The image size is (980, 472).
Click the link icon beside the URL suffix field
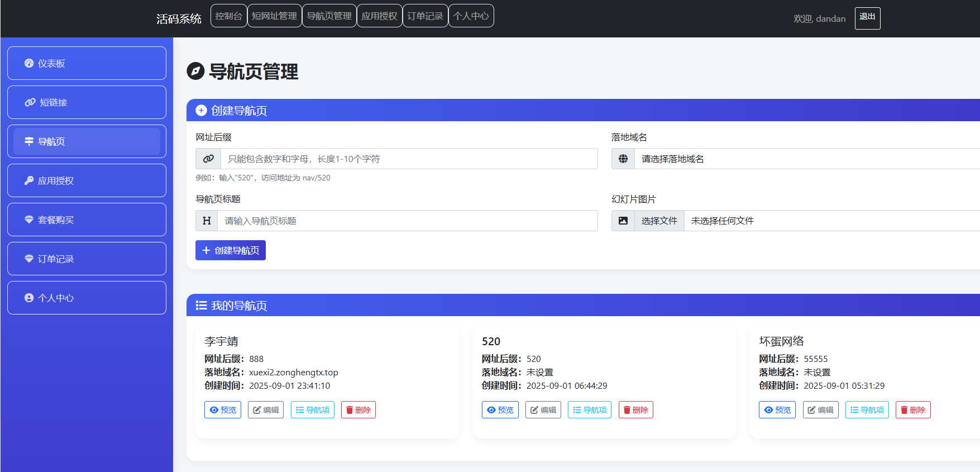click(208, 159)
